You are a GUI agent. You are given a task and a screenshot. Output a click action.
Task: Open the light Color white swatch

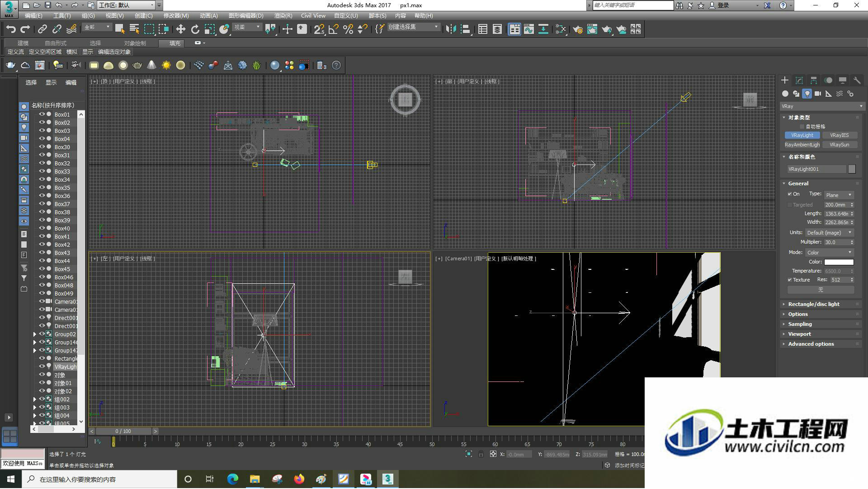coord(839,262)
